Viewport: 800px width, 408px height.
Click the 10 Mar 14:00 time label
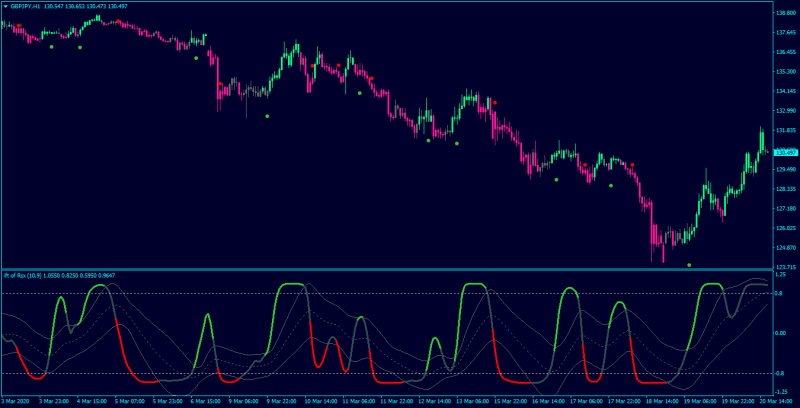[320, 402]
